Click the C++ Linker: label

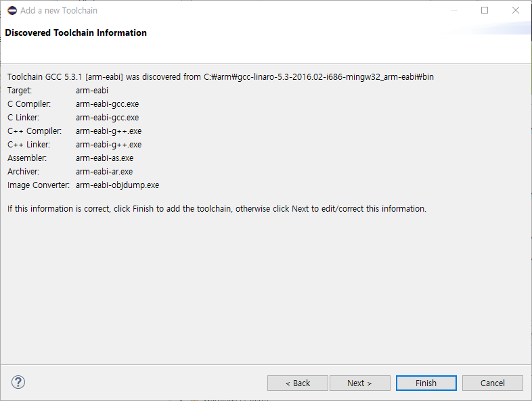tap(29, 145)
